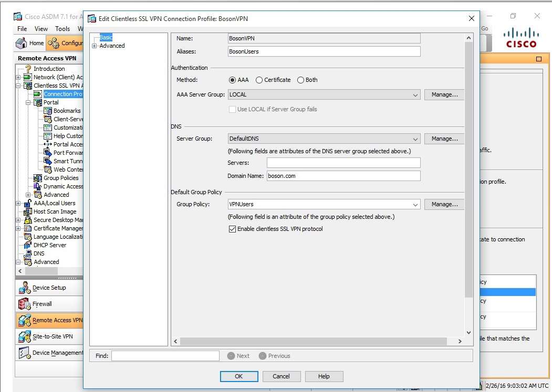Toggle Enable clientless SSL VPN protocol
The height and width of the screenshot is (392, 552).
tap(232, 229)
